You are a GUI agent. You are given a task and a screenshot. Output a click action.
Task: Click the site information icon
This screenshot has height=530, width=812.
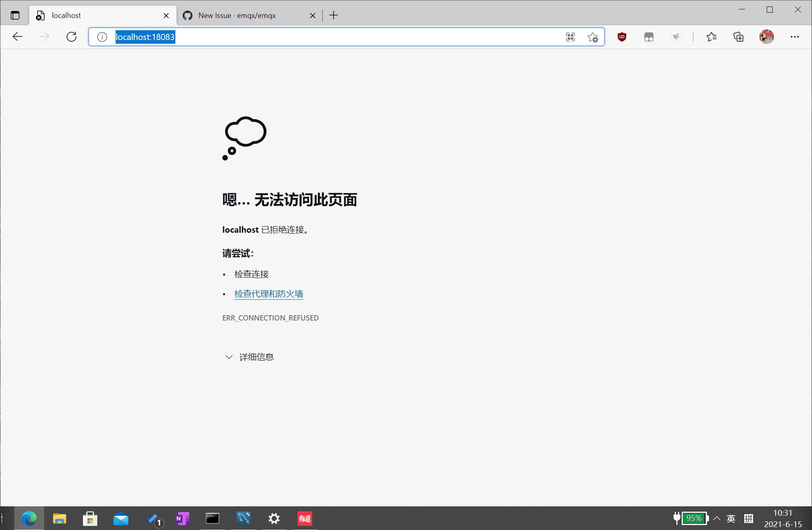102,37
